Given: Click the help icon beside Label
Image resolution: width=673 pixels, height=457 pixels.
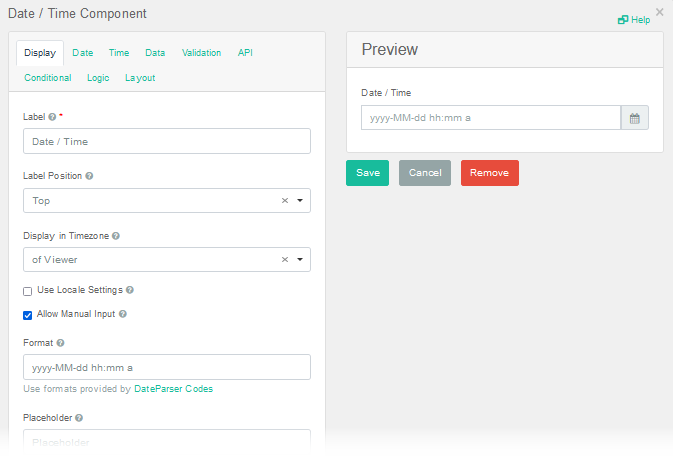Looking at the screenshot, I should pos(52,117).
